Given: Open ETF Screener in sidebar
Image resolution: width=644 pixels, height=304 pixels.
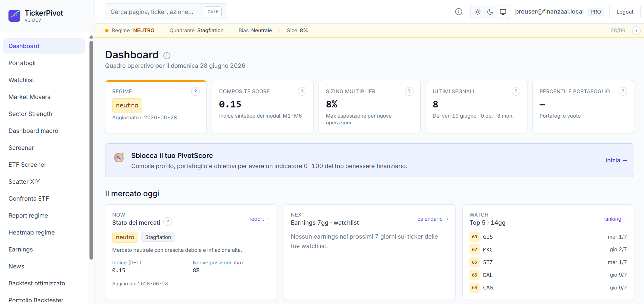Looking at the screenshot, I should pyautogui.click(x=44, y=165).
